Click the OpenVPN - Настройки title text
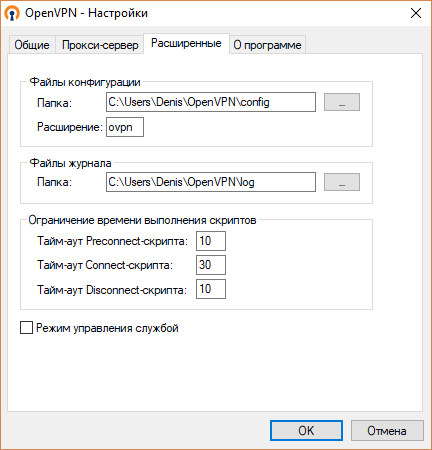 (86, 13)
